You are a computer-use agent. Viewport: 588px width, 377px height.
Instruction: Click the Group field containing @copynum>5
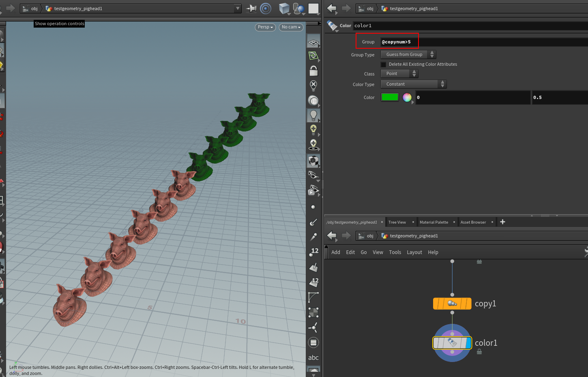[446, 42]
